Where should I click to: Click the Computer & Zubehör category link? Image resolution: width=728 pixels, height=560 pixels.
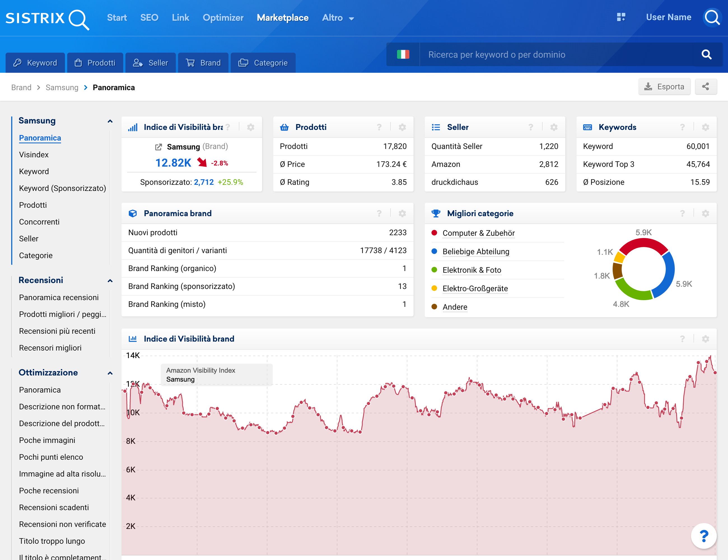coord(478,233)
